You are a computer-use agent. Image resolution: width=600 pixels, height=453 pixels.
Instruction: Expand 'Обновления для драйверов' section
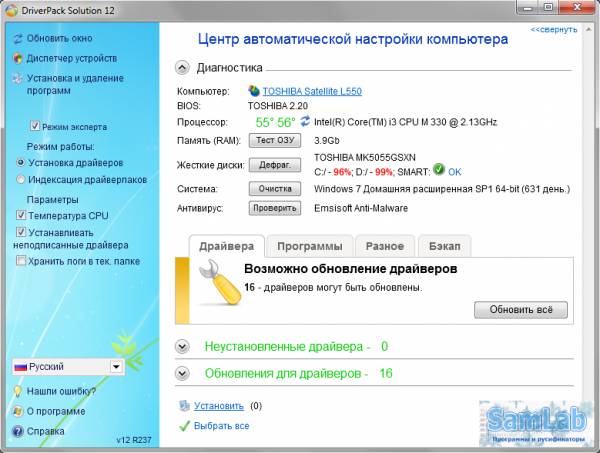coord(182,373)
